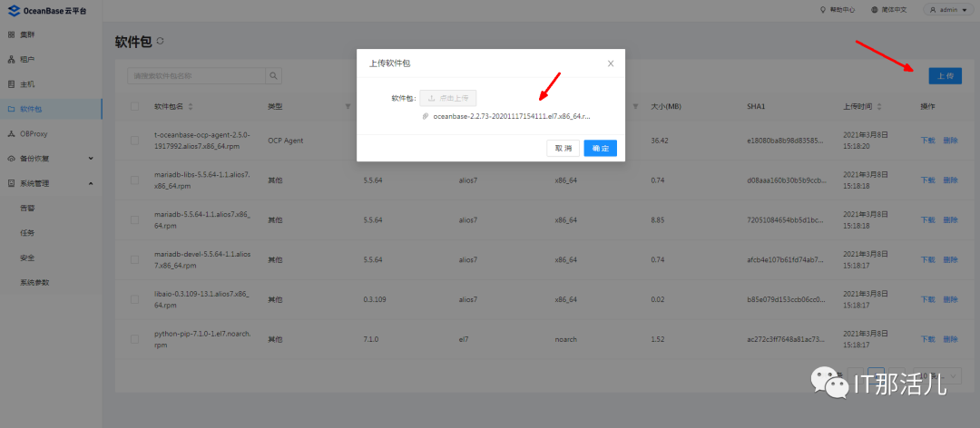Image resolution: width=980 pixels, height=428 pixels.
Task: Click 删除 for the mariadb-devel row
Action: point(950,260)
